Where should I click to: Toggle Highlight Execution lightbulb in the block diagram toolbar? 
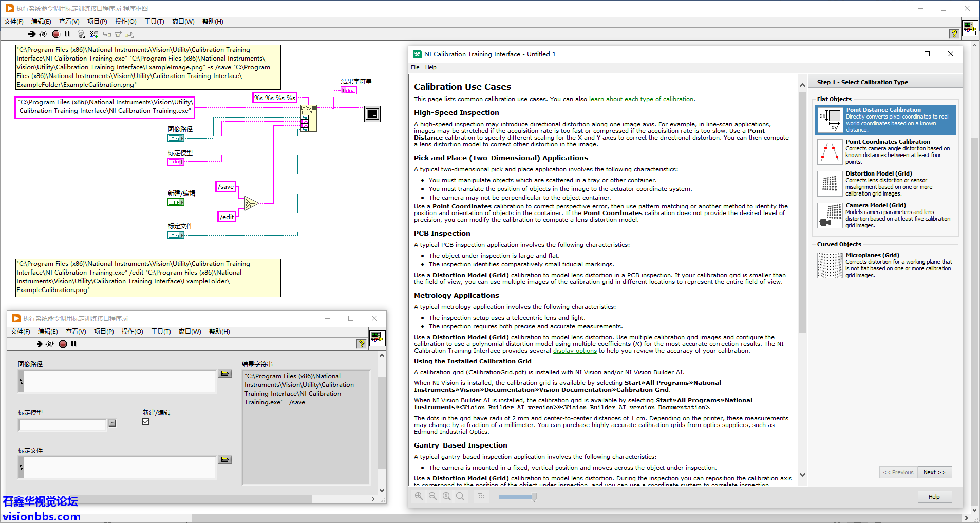[81, 34]
